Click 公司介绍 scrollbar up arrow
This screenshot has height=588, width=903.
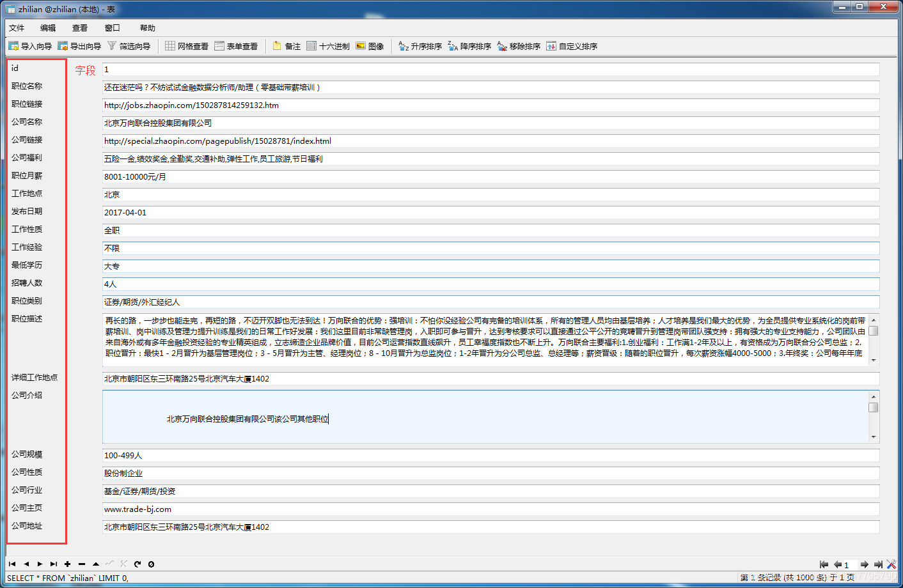(874, 396)
